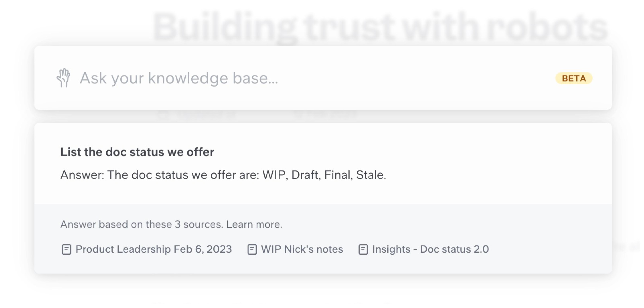Image resolution: width=644 pixels, height=308 pixels.
Task: Click the Learn more link
Action: (x=254, y=224)
